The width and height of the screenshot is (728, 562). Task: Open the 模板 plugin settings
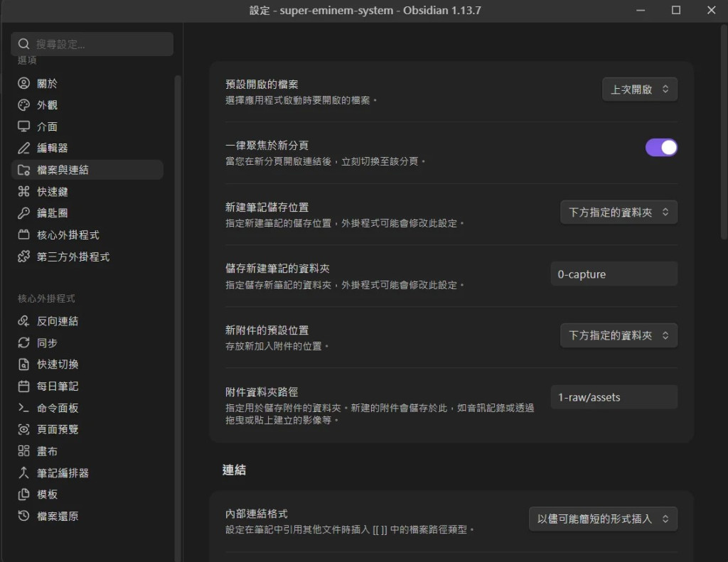87,495
